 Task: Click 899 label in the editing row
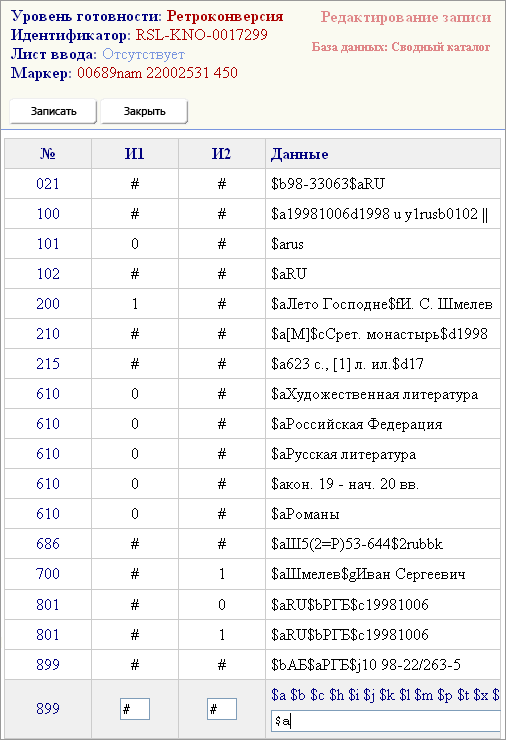(48, 708)
